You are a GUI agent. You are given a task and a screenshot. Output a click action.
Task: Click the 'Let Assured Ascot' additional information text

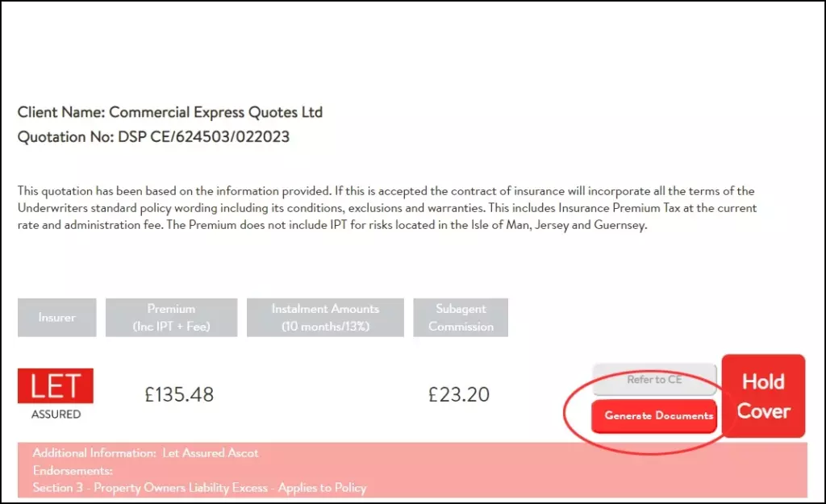(x=211, y=453)
